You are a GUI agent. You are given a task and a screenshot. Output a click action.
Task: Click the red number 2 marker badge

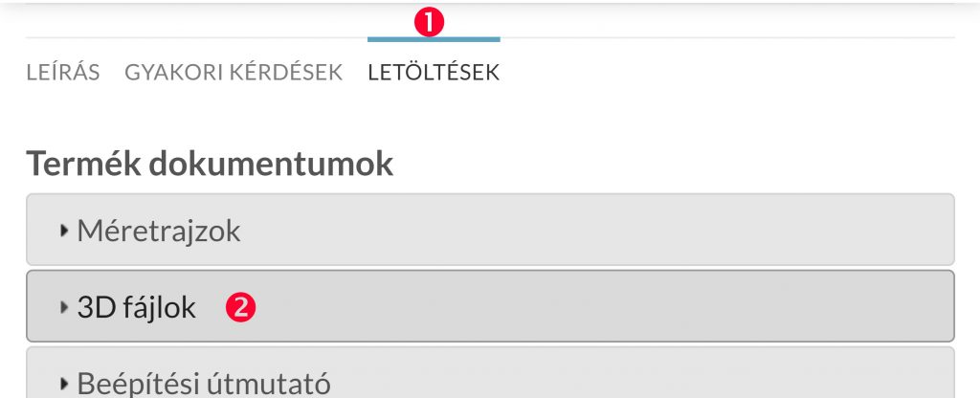(240, 307)
